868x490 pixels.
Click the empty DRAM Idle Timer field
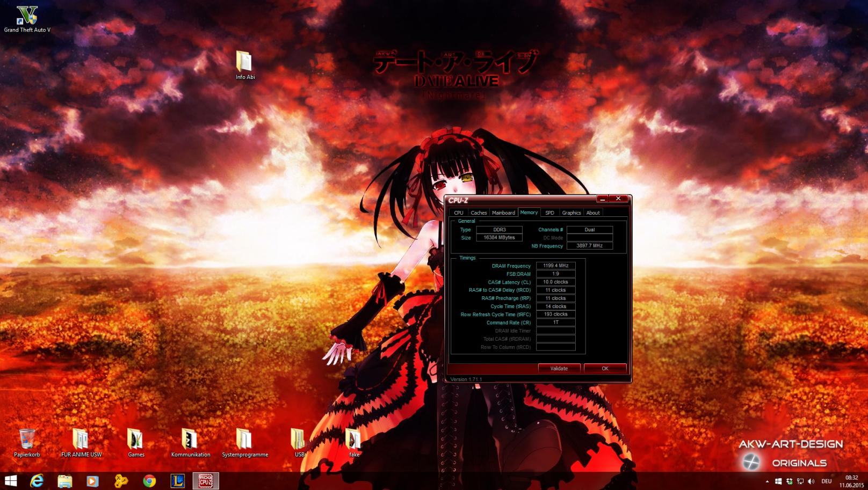(x=555, y=331)
